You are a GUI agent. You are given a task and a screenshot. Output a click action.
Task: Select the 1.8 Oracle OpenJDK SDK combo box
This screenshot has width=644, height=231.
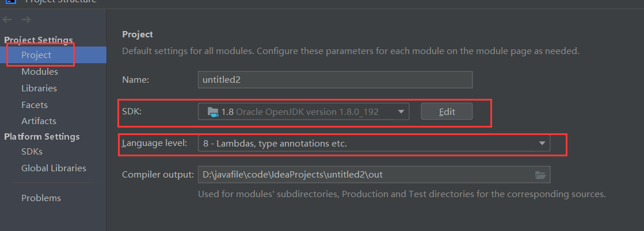point(299,111)
